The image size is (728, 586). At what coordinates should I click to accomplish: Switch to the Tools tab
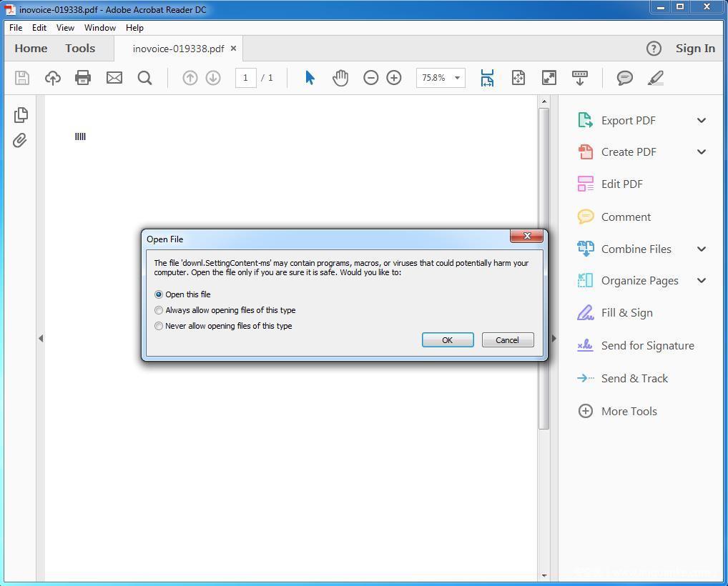[80, 49]
